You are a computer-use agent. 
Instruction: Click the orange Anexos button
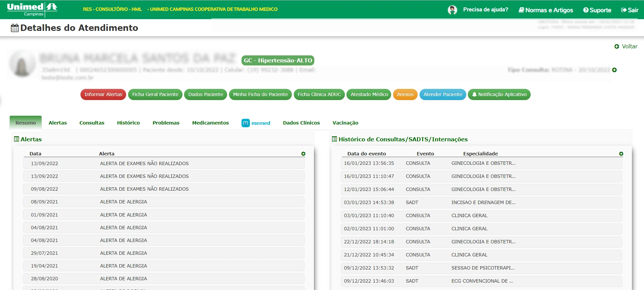[x=405, y=94]
